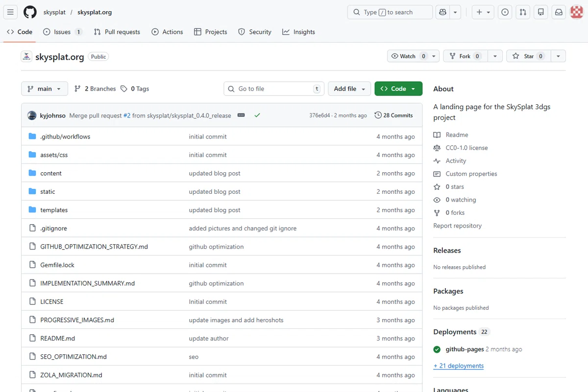588x392 pixels.
Task: Click the folder icon for static
Action: (32, 191)
